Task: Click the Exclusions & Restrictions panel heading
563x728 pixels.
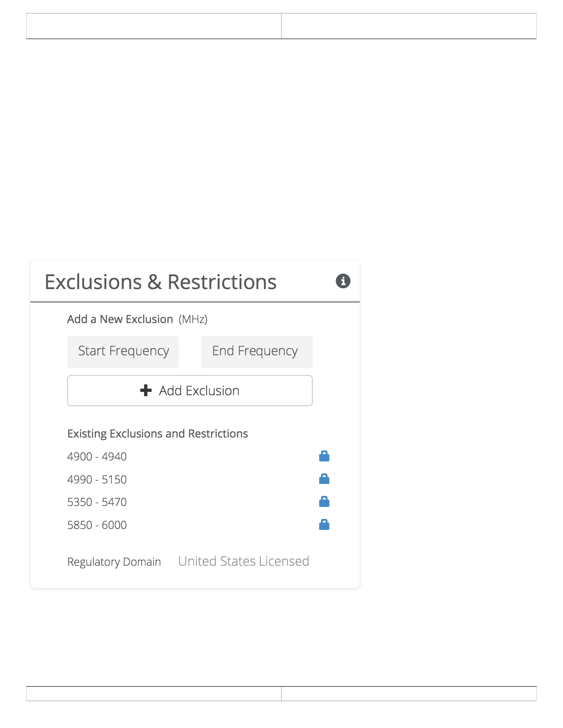Action: (x=161, y=282)
